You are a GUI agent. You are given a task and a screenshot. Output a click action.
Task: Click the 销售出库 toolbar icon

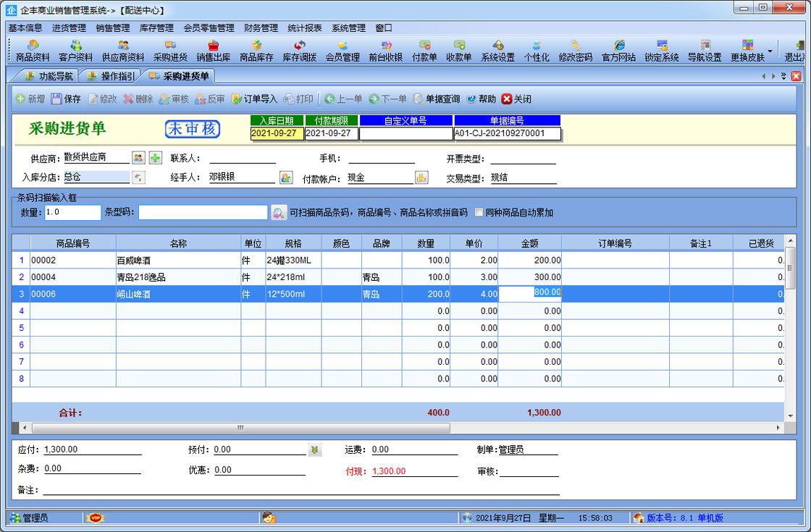click(x=213, y=51)
